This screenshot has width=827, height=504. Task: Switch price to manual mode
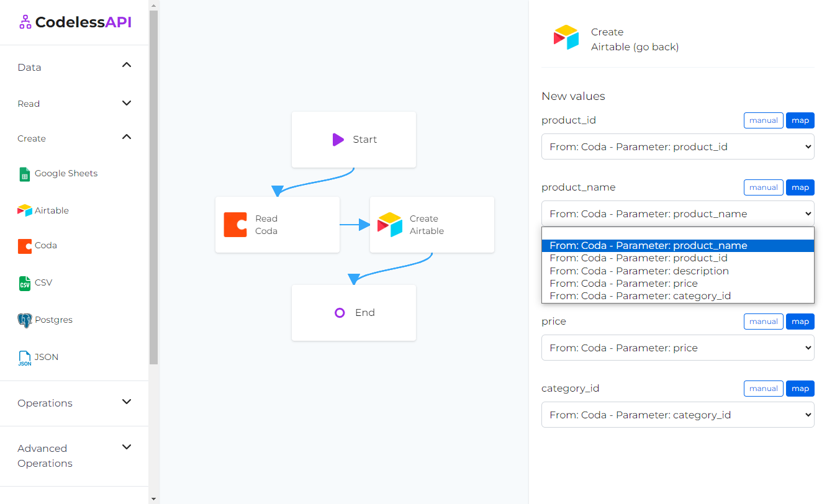764,322
